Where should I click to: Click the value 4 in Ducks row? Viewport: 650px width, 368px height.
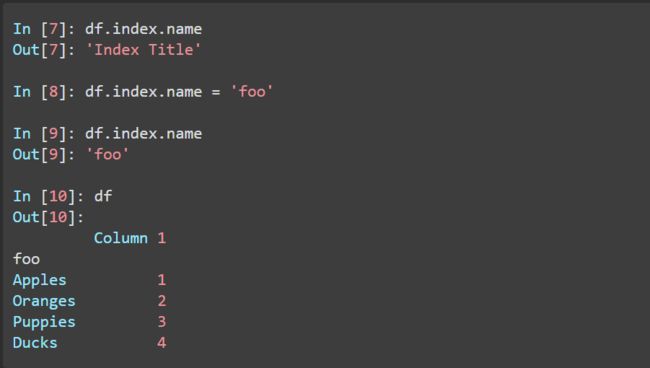click(162, 343)
